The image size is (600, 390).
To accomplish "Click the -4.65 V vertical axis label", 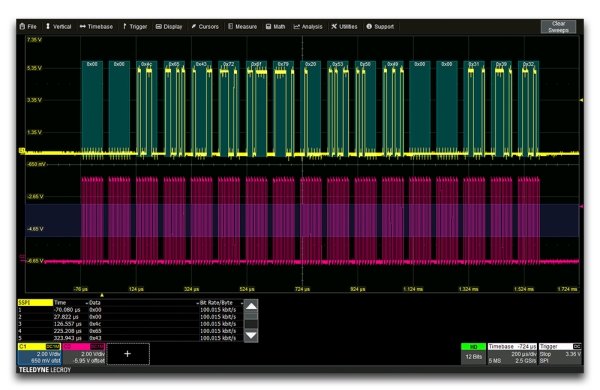I will (x=35, y=229).
